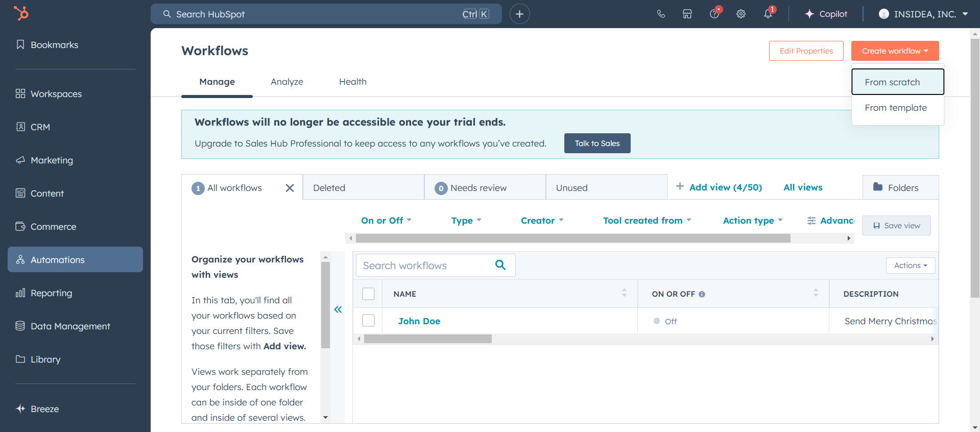Click the Talk to Sales button

(x=597, y=143)
